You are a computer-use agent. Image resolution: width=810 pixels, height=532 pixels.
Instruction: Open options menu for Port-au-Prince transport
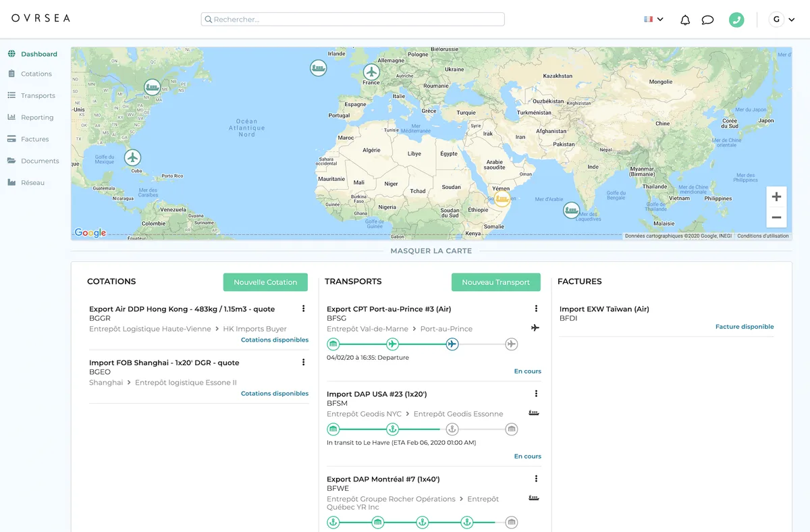536,309
